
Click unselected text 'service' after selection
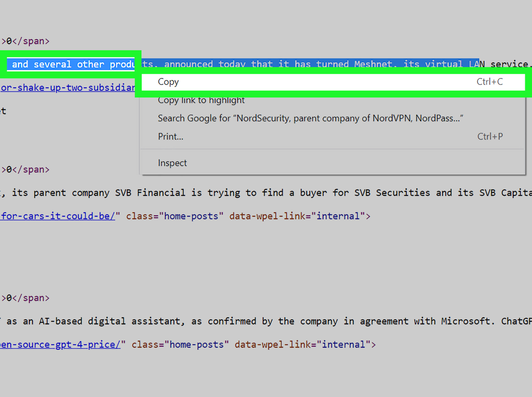[509, 64]
